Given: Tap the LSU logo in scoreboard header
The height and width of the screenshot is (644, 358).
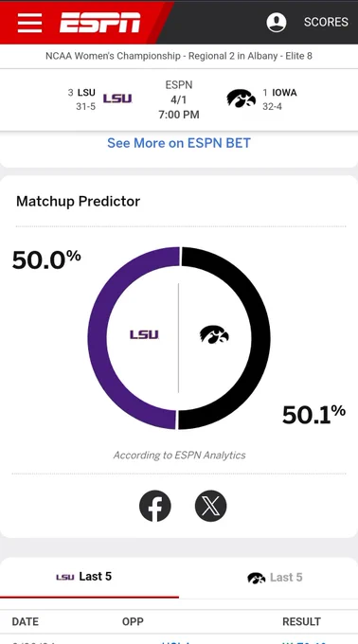Looking at the screenshot, I should [117, 99].
